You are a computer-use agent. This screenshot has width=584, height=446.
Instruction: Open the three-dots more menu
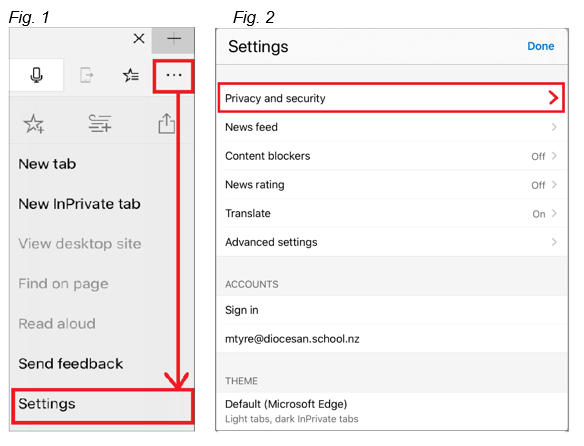[x=174, y=75]
